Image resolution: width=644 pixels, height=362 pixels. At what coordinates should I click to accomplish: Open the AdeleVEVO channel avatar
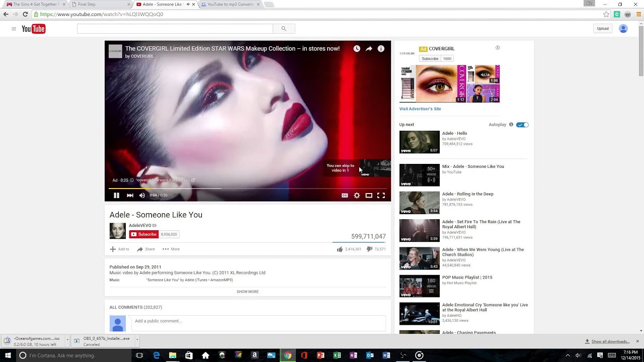(118, 231)
